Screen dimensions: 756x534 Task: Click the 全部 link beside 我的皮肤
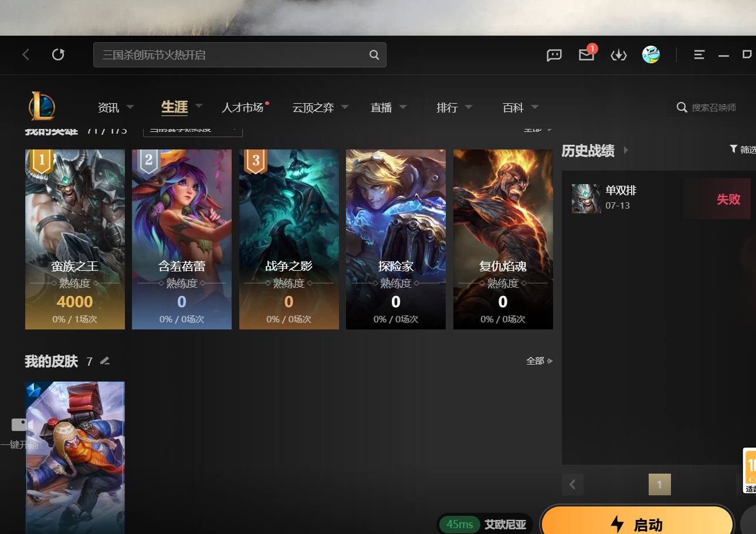[539, 361]
